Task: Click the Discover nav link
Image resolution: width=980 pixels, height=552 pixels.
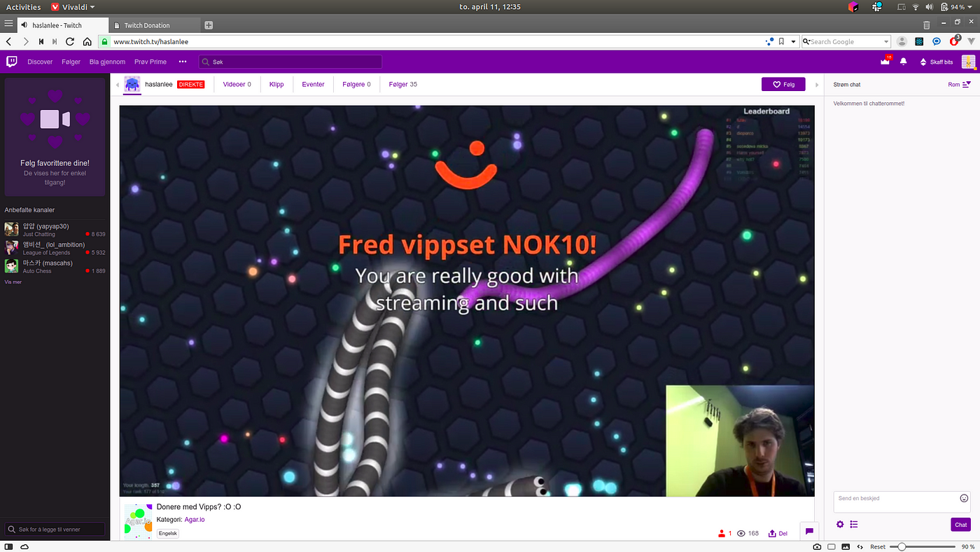Action: click(40, 62)
